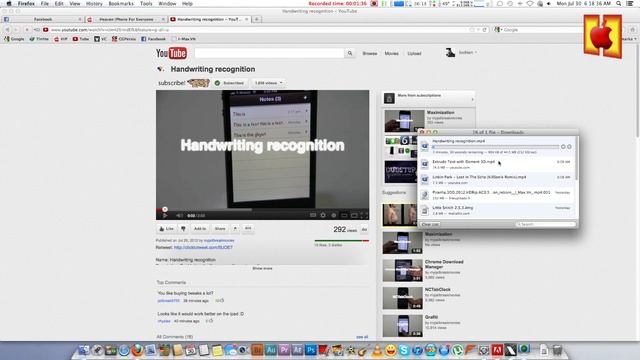The height and width of the screenshot is (360, 640).
Task: Open the statistics button beside view count
Action: pyautogui.click(x=364, y=230)
